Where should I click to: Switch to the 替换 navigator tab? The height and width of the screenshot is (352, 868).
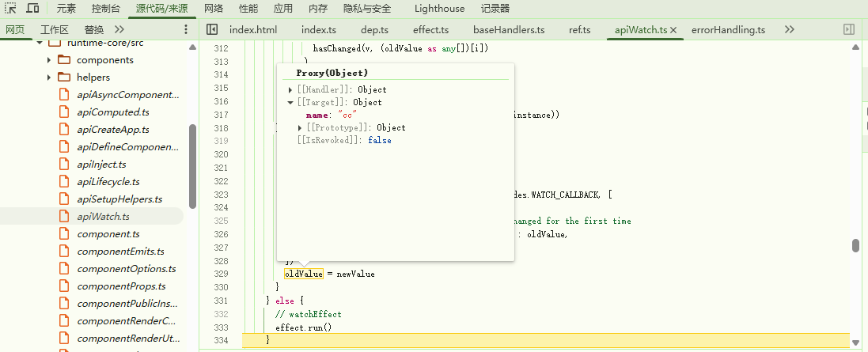tap(94, 29)
